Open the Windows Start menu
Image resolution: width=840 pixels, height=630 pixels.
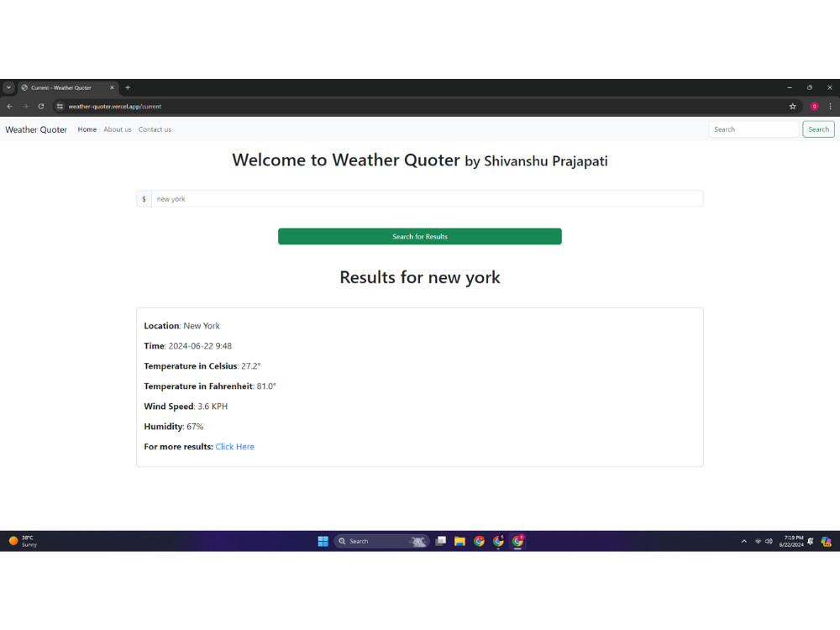(323, 541)
